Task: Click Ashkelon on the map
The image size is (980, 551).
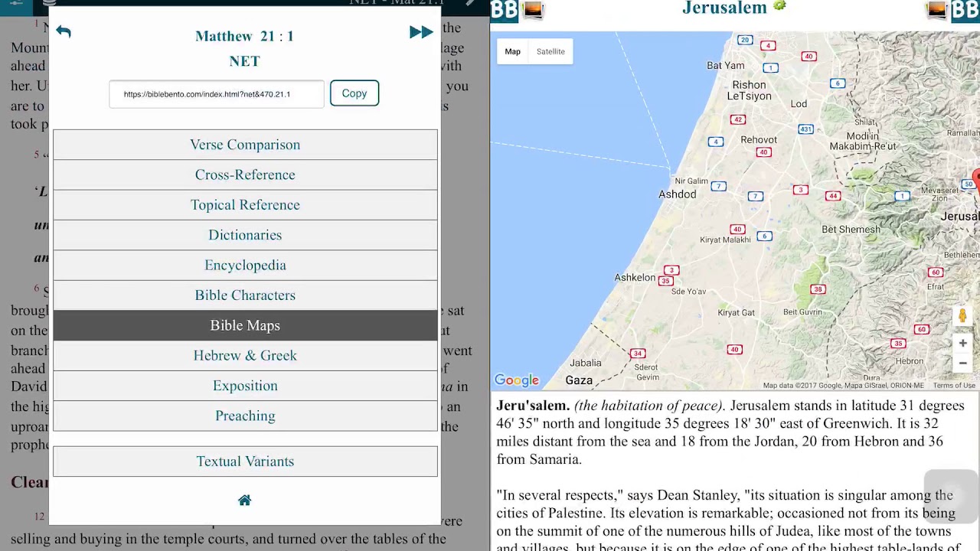Action: point(635,278)
